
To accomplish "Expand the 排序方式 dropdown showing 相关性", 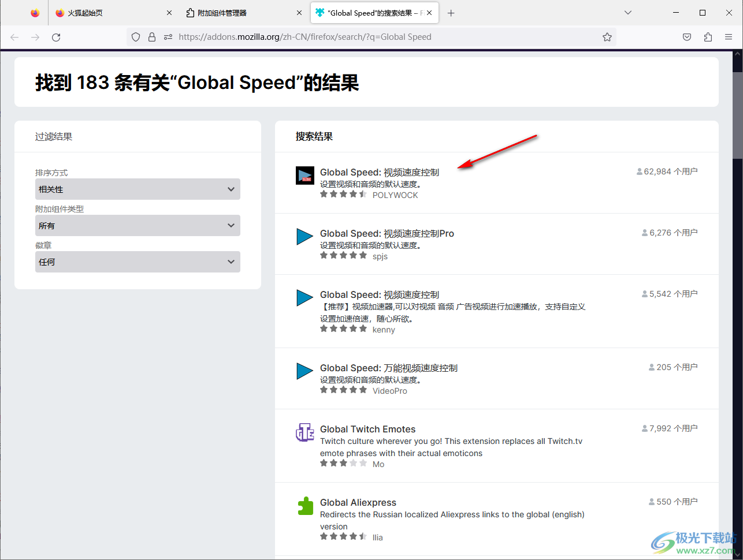I will [x=138, y=189].
